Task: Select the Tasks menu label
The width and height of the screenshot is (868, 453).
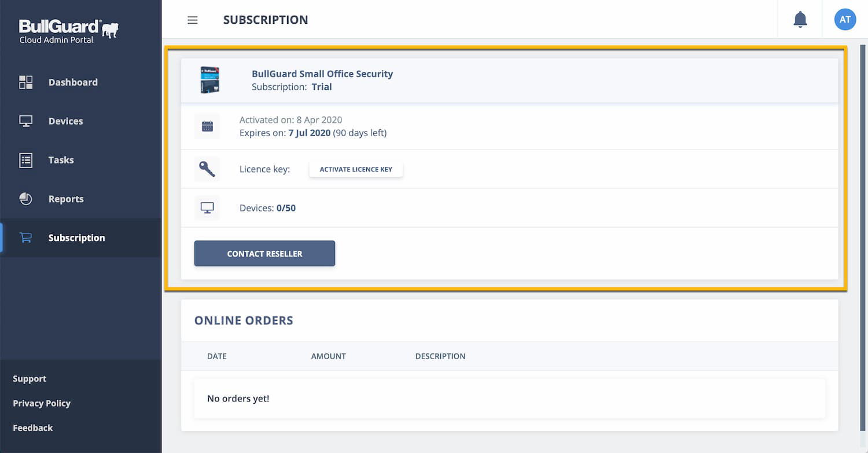Action: point(61,160)
